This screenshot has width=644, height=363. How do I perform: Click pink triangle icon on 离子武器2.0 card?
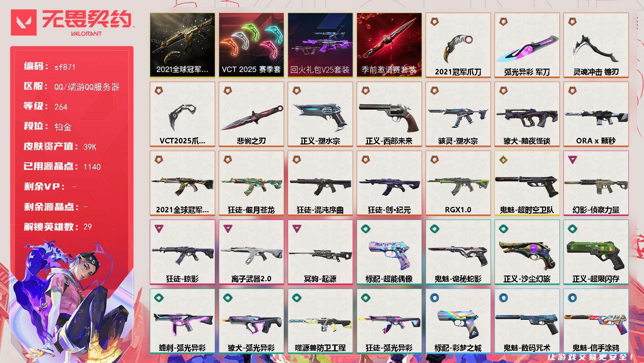(x=227, y=229)
